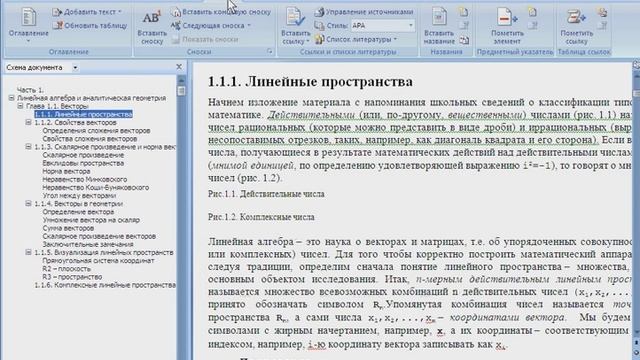Open the Схема документа pane dropdown
The height and width of the screenshot is (360, 640).
coord(75,67)
